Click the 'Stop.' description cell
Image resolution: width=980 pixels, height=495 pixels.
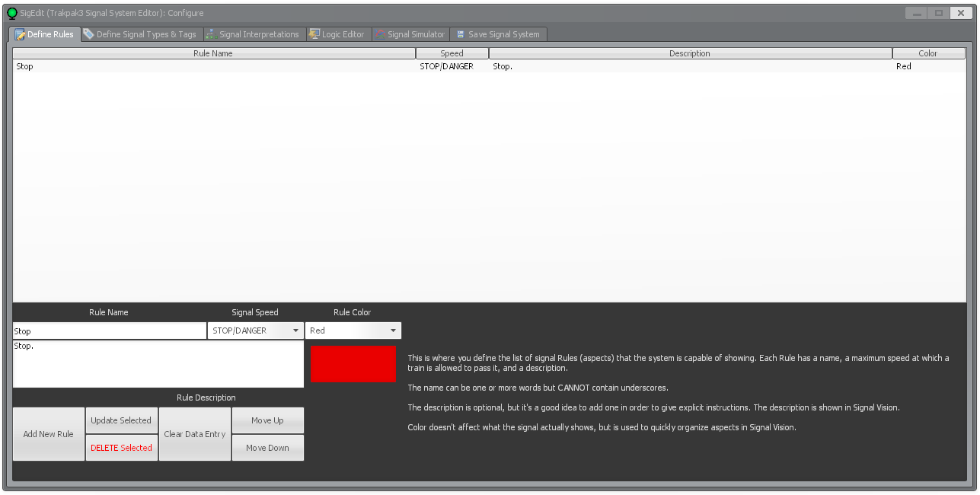pyautogui.click(x=503, y=66)
